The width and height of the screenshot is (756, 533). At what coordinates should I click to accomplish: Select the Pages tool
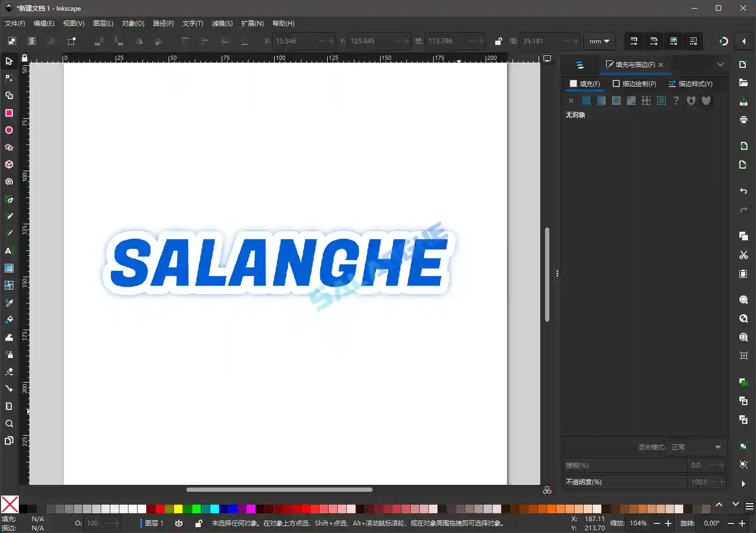(9, 440)
